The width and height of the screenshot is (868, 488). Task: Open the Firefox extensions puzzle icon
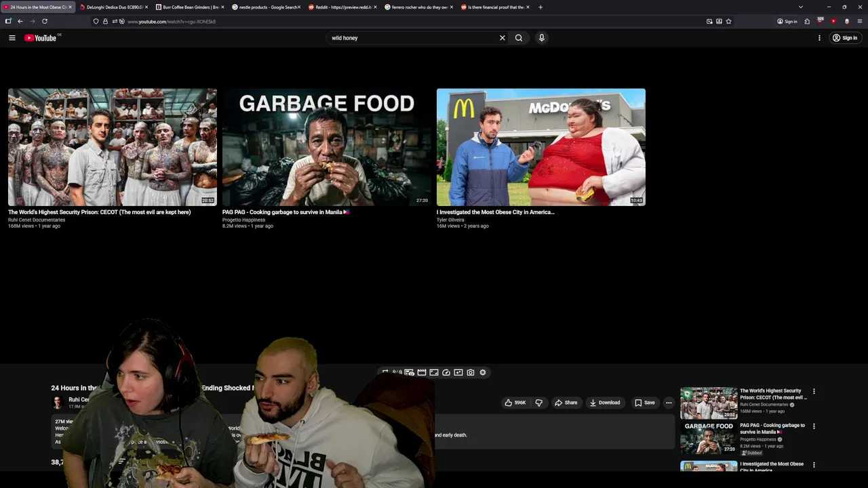[807, 22]
